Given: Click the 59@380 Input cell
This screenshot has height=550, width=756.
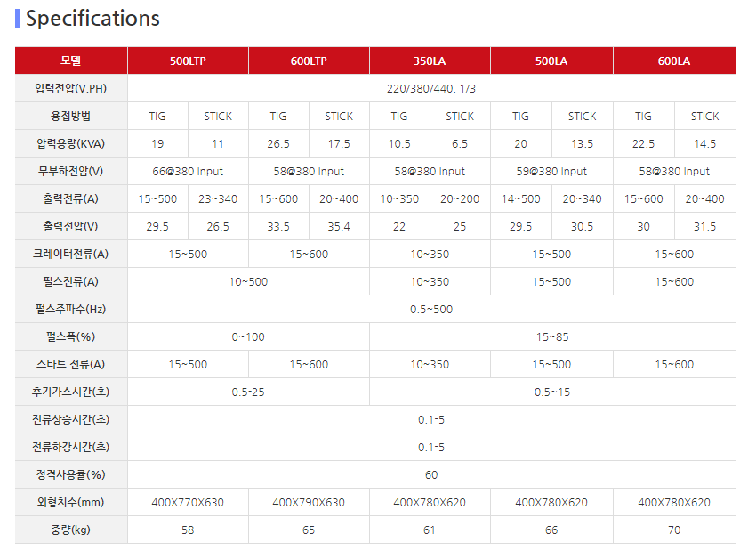Looking at the screenshot, I should (551, 171).
